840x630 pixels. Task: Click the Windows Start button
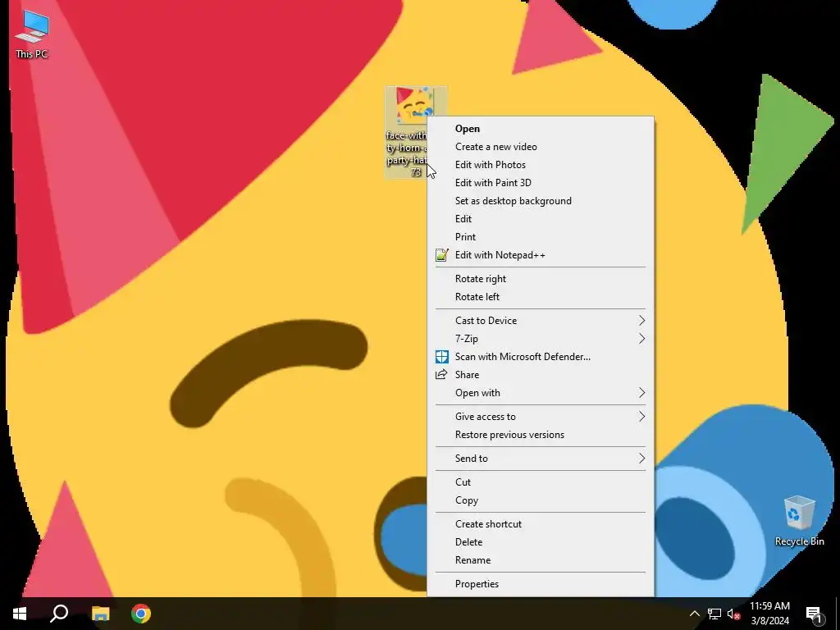coord(20,614)
